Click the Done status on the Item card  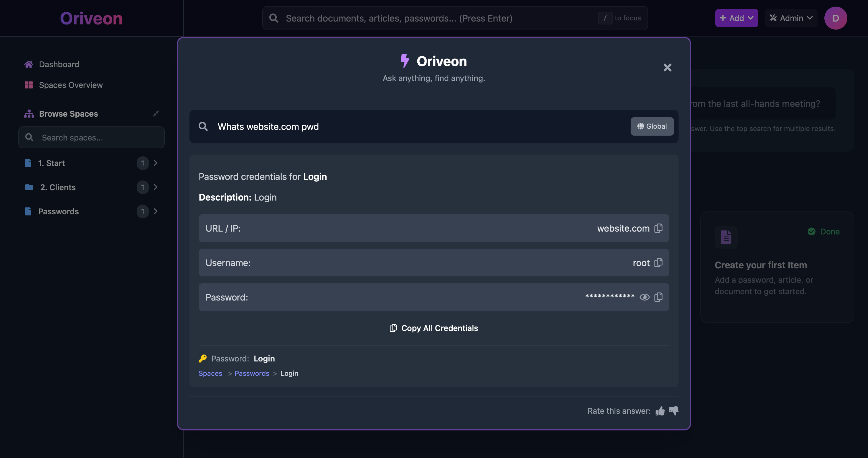(824, 231)
